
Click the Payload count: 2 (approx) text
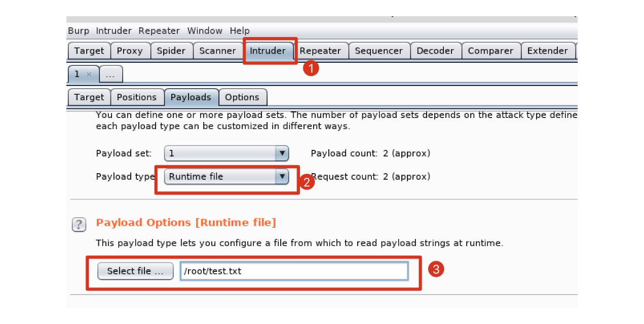tap(370, 153)
